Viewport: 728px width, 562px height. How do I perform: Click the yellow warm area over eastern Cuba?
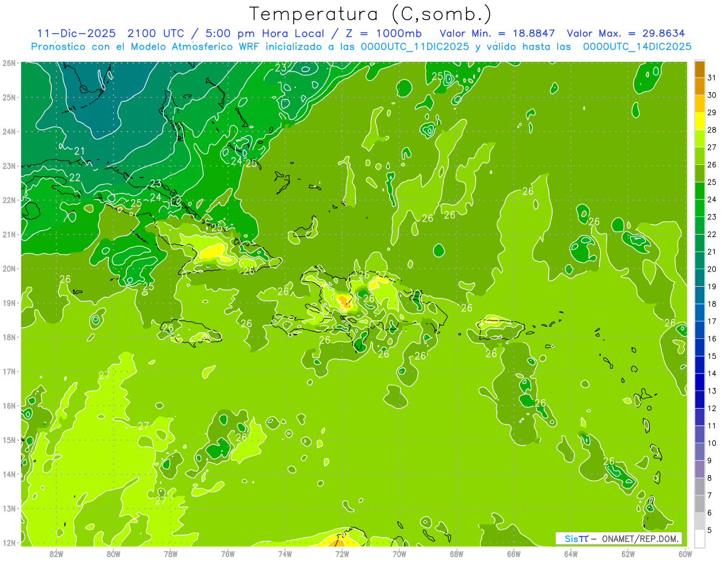pos(214,250)
